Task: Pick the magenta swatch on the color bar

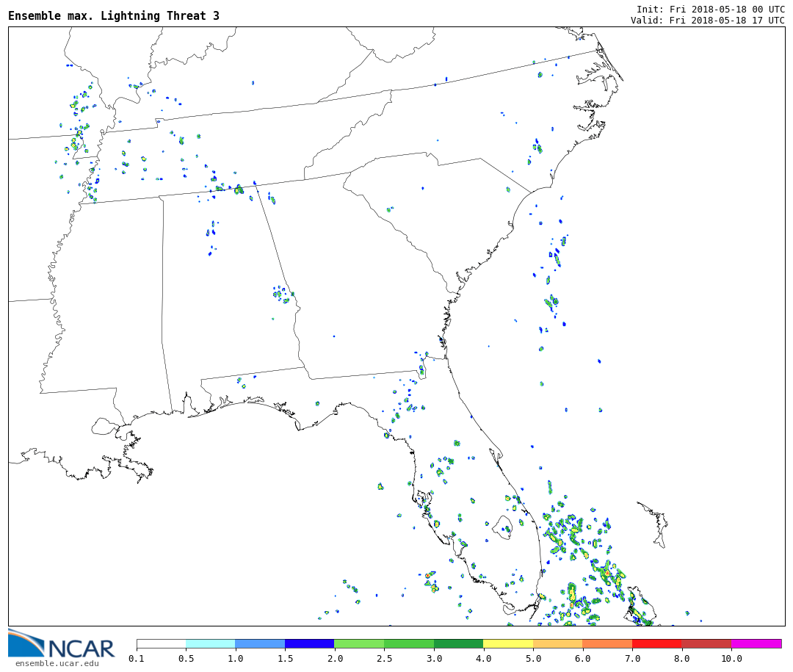Action: coord(756,643)
